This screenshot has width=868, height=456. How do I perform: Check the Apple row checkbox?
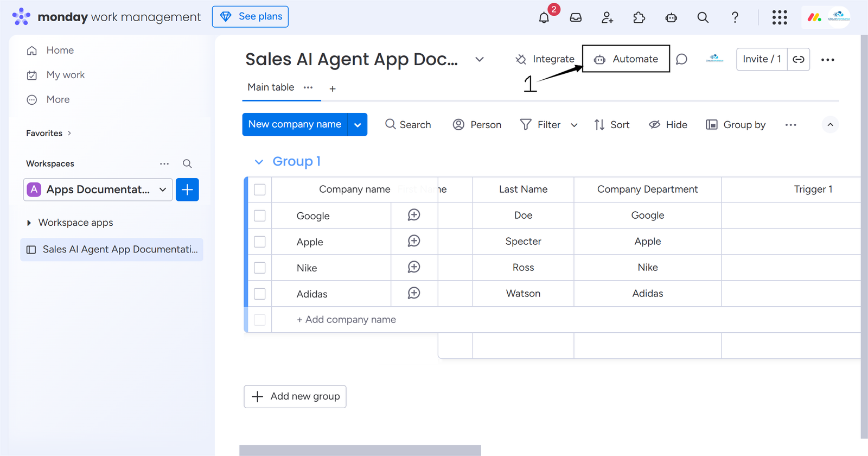tap(260, 242)
